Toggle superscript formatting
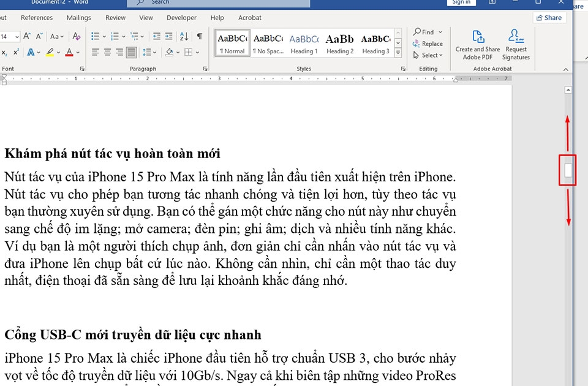 pos(16,52)
